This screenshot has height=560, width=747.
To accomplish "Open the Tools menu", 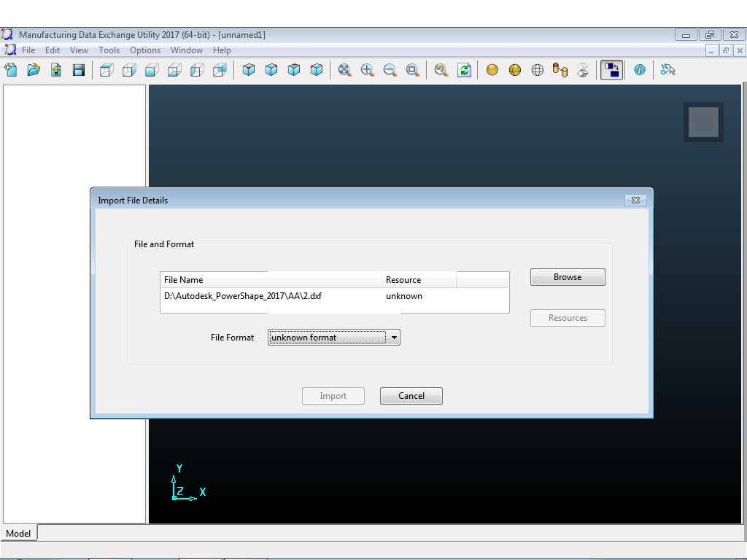I will (x=109, y=50).
